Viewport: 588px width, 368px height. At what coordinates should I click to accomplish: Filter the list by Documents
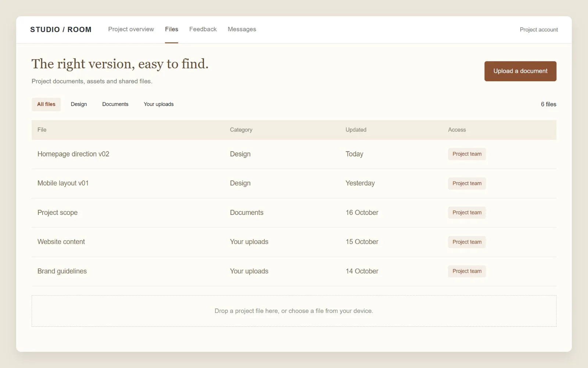115,104
